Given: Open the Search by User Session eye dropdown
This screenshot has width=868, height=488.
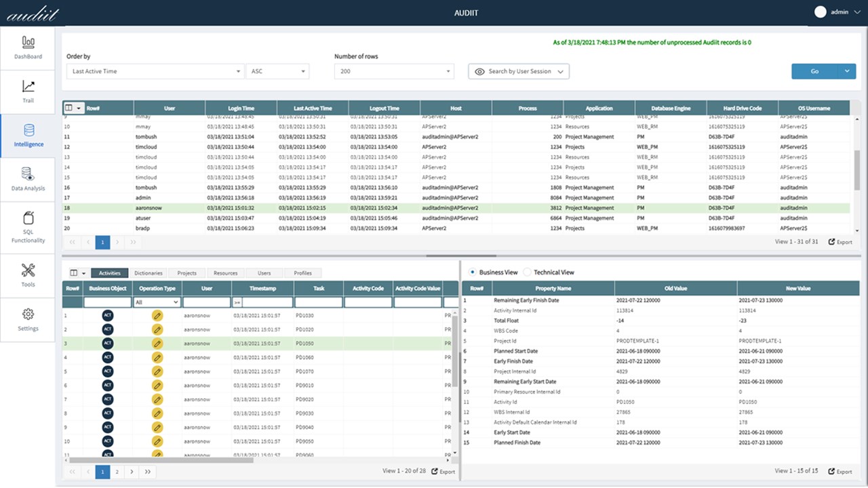Looking at the screenshot, I should pos(519,71).
